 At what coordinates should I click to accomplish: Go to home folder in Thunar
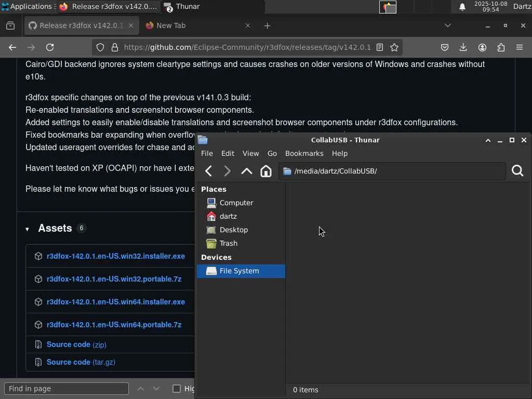265,171
